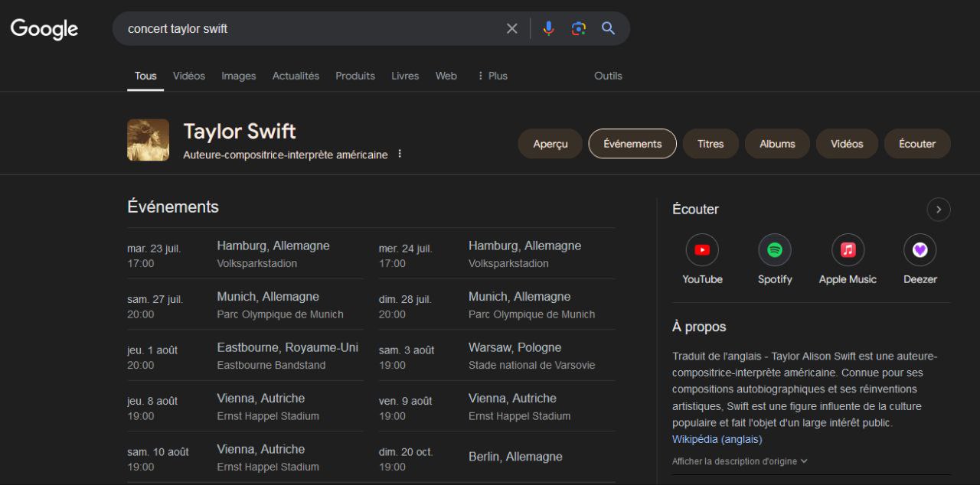Click the Taylor Swift album thumbnail
The width and height of the screenshot is (980, 485).
pyautogui.click(x=148, y=140)
